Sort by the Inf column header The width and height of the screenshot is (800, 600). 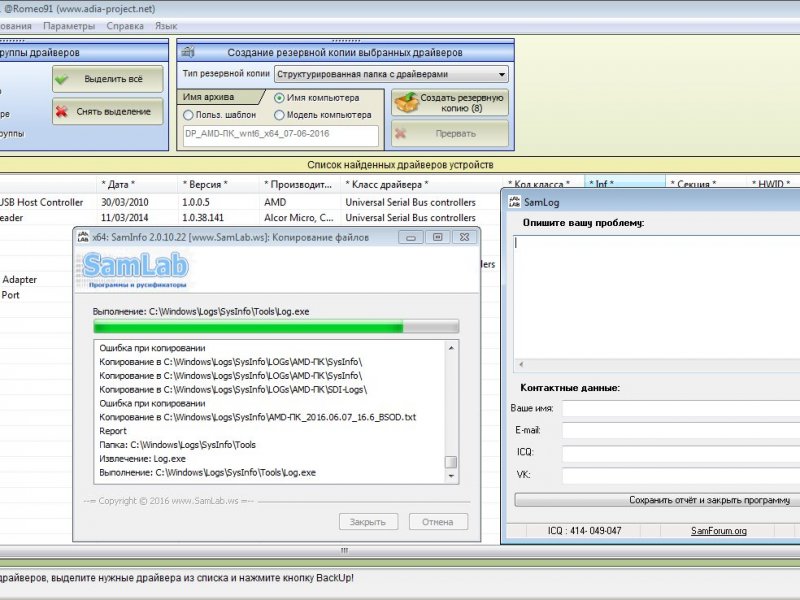(x=624, y=183)
